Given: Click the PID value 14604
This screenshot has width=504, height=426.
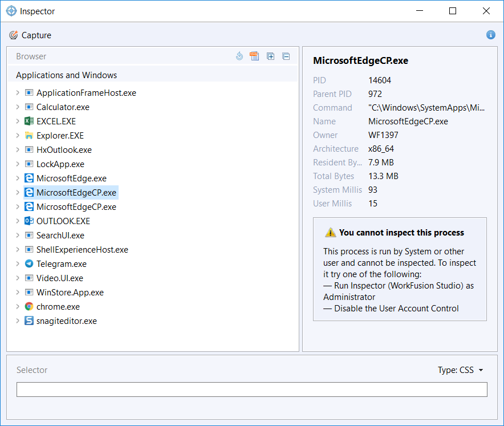Looking at the screenshot, I should point(380,80).
